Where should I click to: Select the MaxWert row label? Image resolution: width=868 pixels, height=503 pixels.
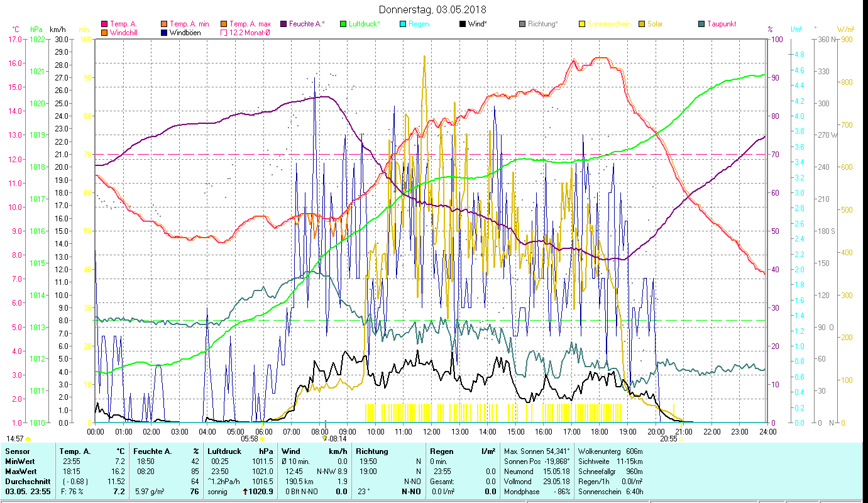tap(21, 472)
